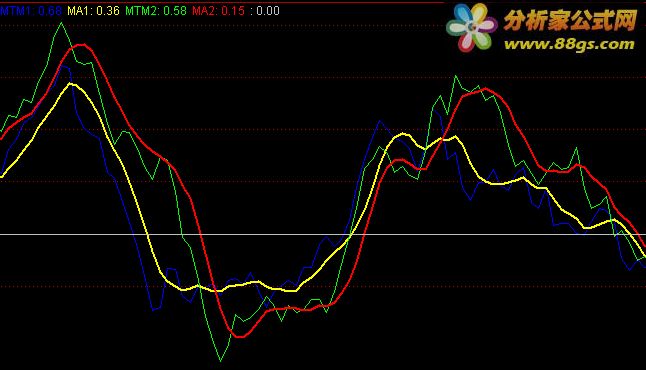The image size is (646, 370).
Task: Select the red MA2: 0.15 legend label
Action: [x=218, y=11]
